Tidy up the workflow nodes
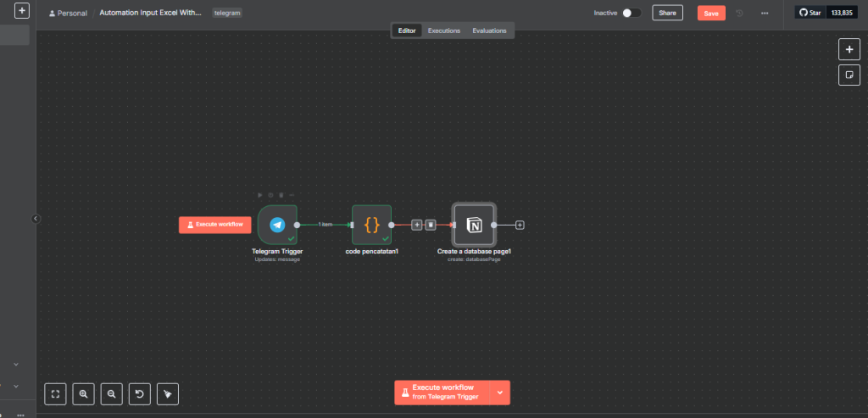This screenshot has width=868, height=418. [168, 393]
